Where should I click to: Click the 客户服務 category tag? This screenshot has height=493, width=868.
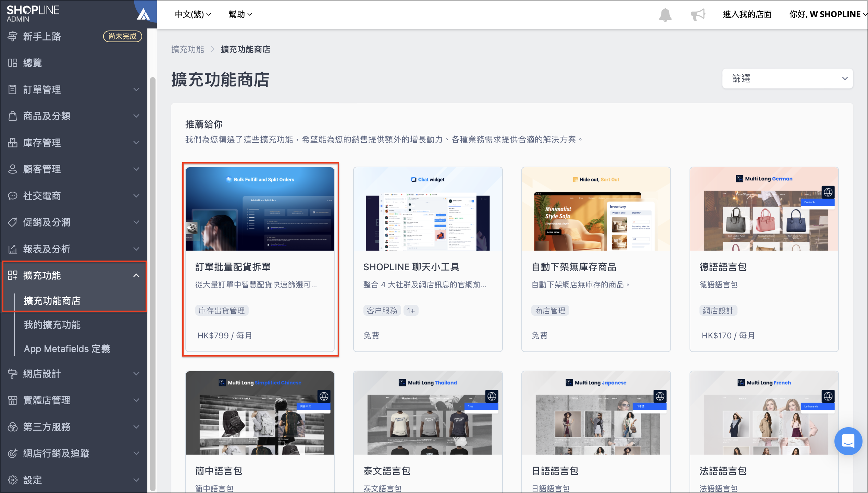pos(382,311)
